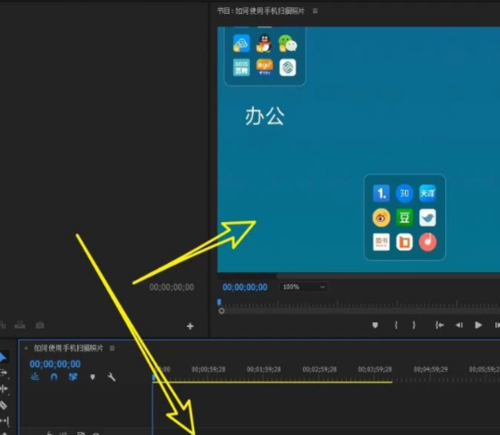Click timeline ruler at 00;04;59;29
This screenshot has height=435, width=500.
[x=431, y=369]
